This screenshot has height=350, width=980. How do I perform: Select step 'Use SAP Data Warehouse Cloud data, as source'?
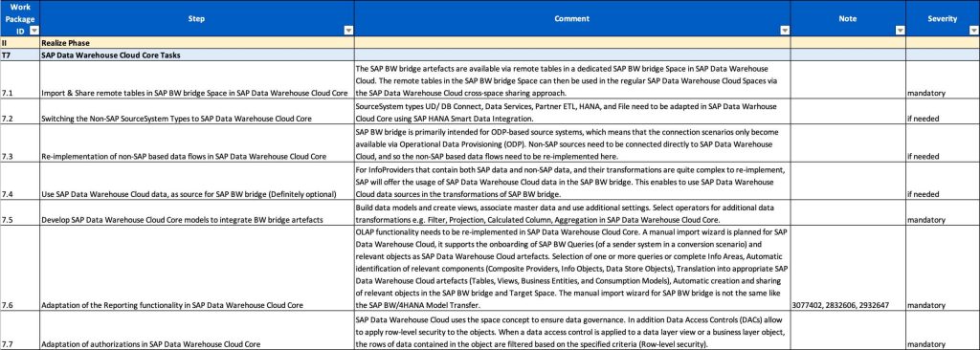pyautogui.click(x=197, y=182)
